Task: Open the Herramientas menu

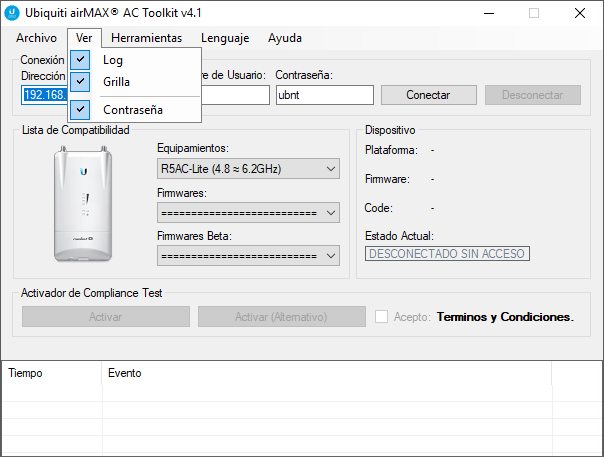Action: (x=146, y=38)
